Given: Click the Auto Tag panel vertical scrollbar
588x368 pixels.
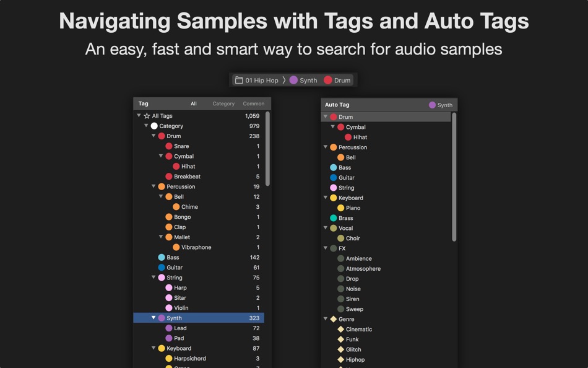Looking at the screenshot, I should [454, 177].
